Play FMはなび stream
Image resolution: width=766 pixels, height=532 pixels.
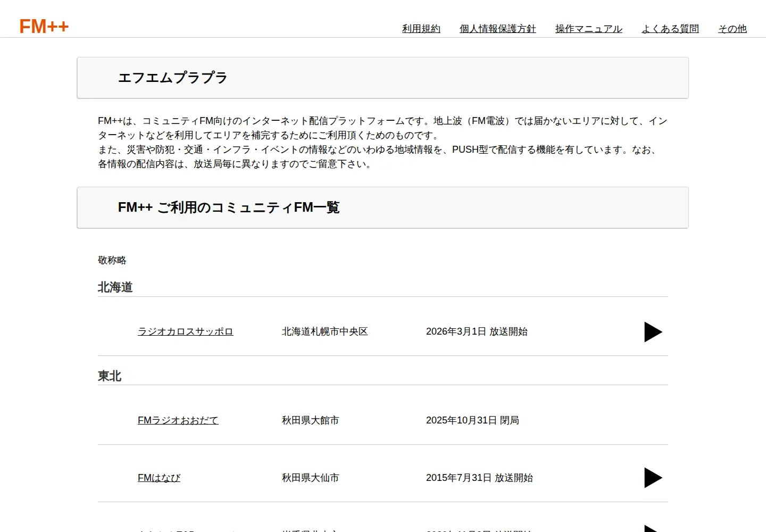(x=653, y=478)
